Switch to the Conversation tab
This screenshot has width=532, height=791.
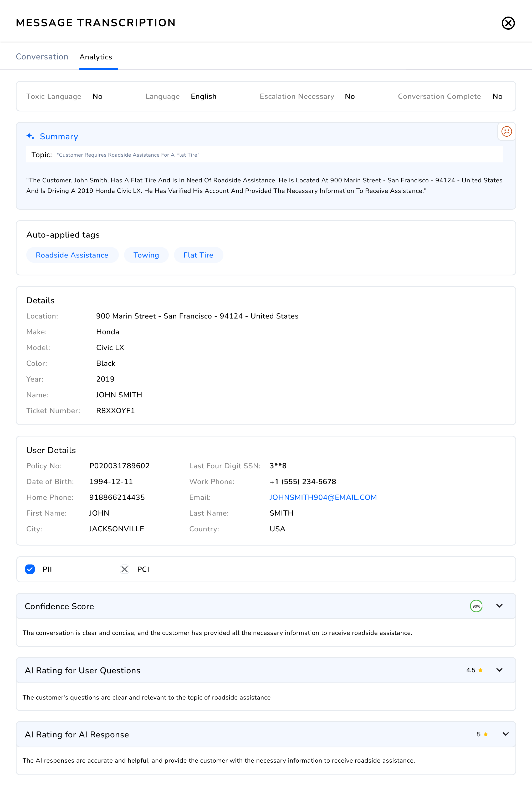42,57
